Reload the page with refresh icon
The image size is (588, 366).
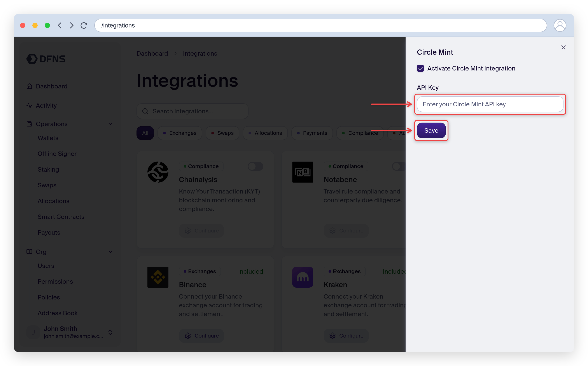[84, 25]
